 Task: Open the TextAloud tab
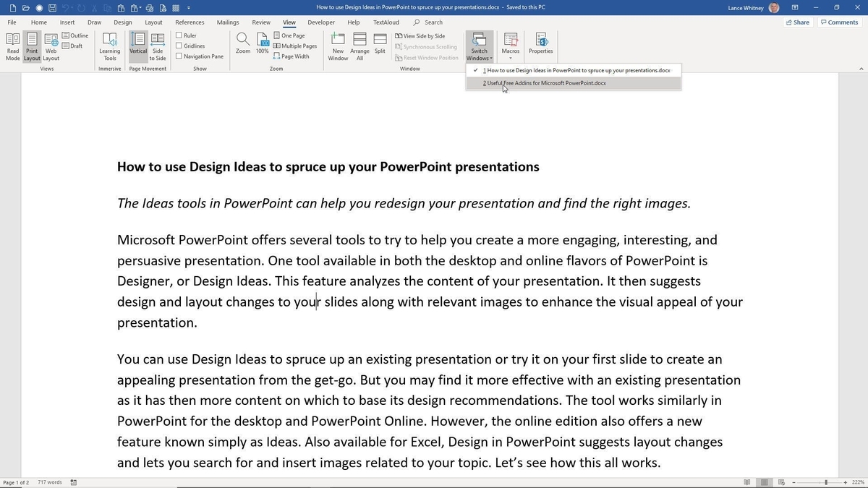[386, 22]
